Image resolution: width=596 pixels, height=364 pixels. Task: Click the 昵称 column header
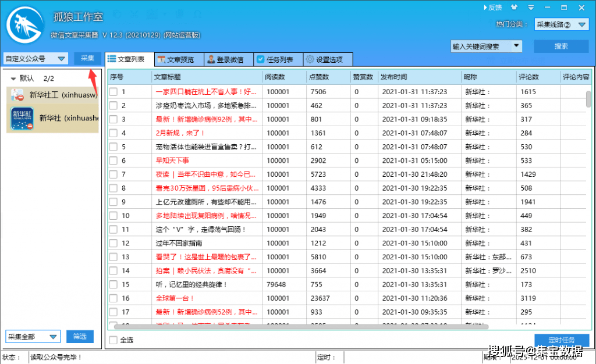click(x=488, y=77)
